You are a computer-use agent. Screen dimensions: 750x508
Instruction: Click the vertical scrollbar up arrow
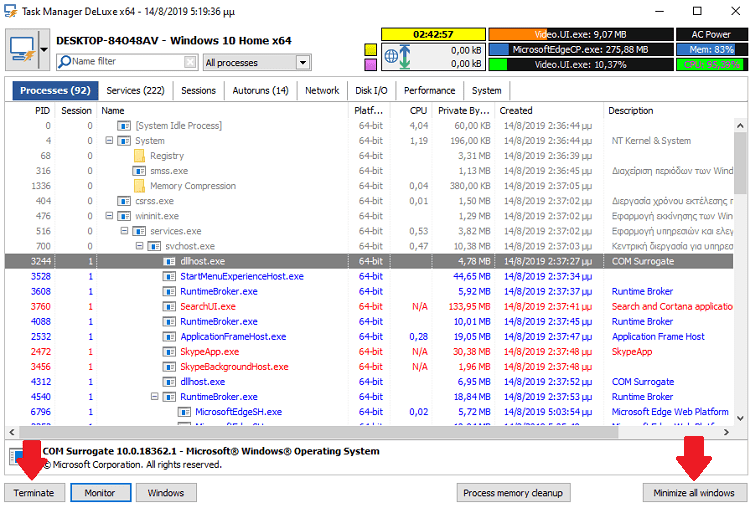tap(740, 126)
